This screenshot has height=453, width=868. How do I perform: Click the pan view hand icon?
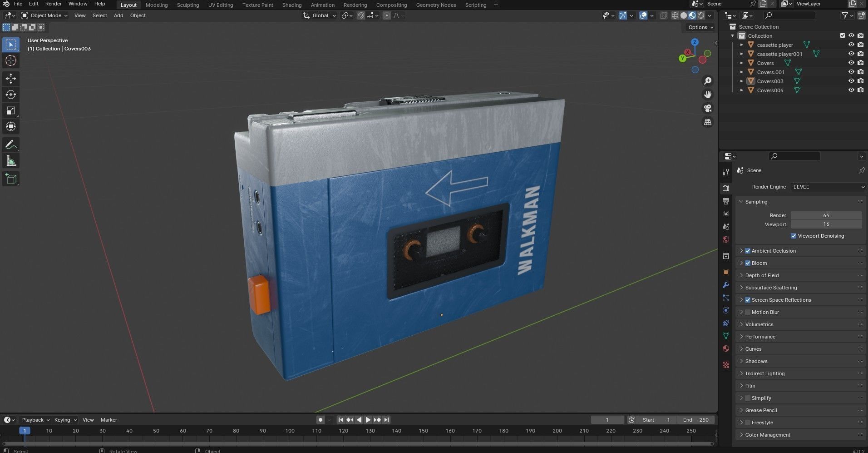pyautogui.click(x=707, y=95)
